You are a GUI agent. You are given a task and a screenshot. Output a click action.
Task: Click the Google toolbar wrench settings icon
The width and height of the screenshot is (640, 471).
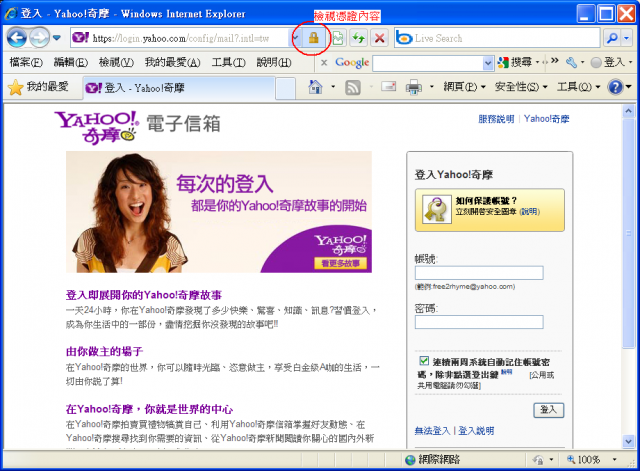[571, 62]
